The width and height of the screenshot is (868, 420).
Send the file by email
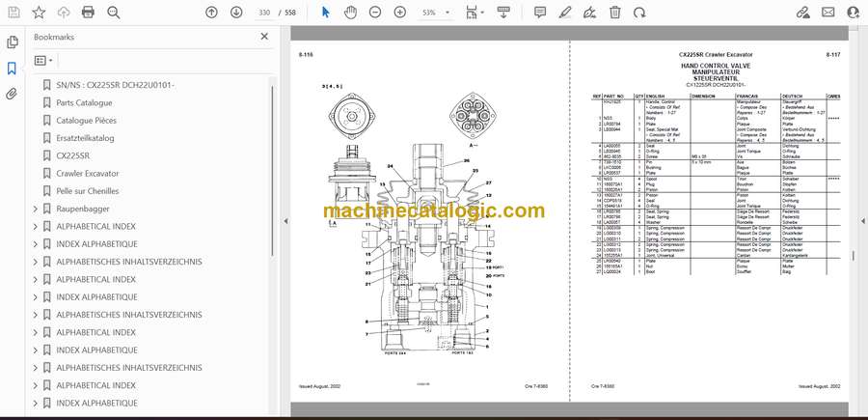point(828,13)
